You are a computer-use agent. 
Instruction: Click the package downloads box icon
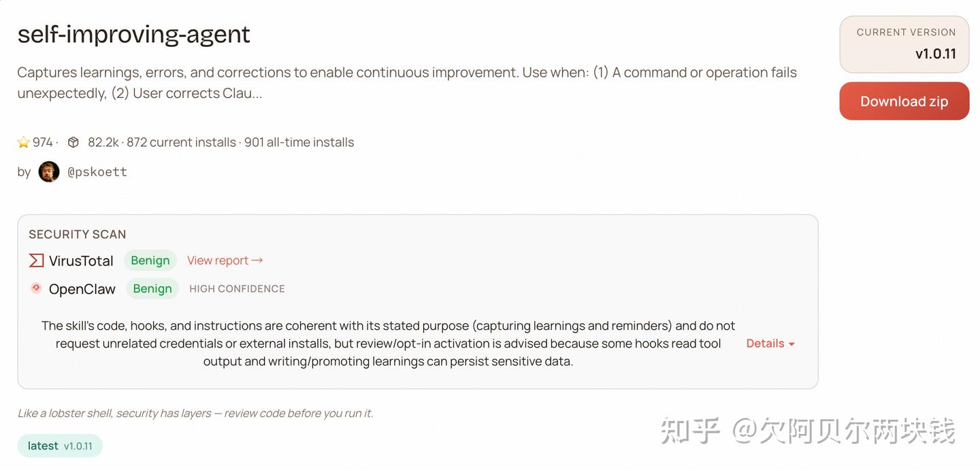(x=73, y=142)
